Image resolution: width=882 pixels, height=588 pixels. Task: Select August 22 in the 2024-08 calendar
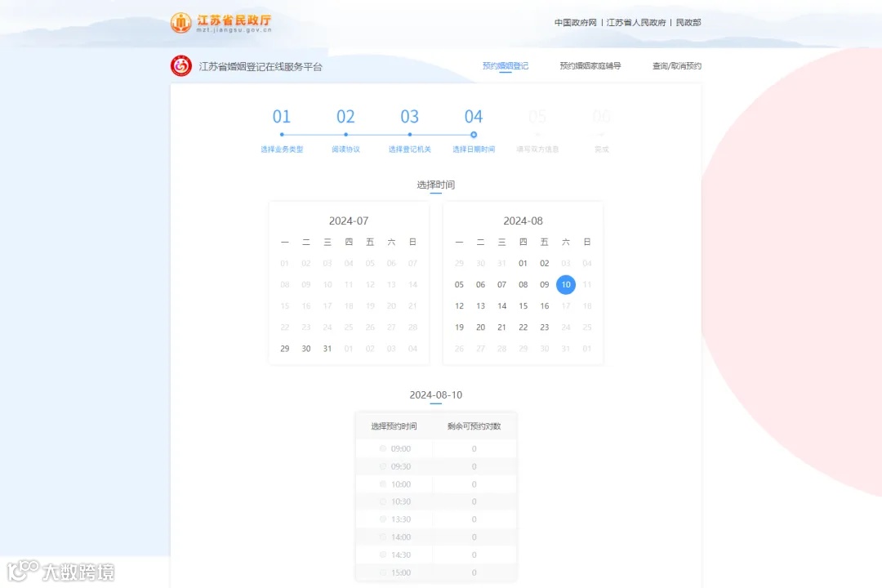tap(523, 327)
